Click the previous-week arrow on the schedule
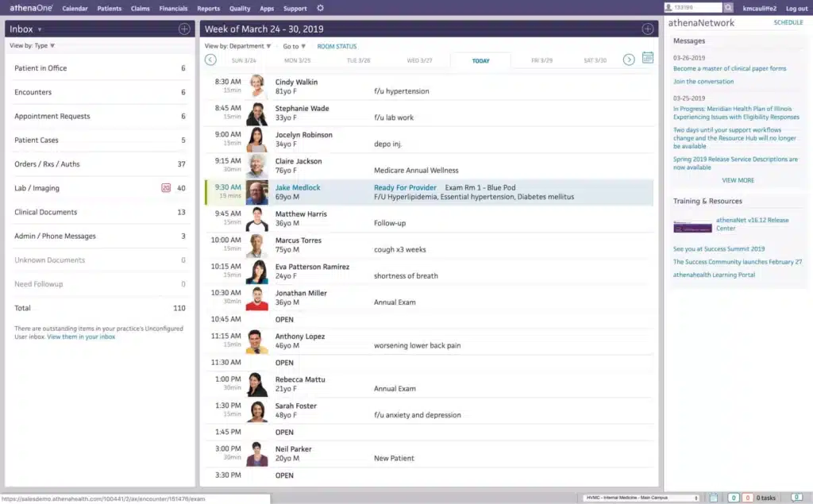 [210, 59]
